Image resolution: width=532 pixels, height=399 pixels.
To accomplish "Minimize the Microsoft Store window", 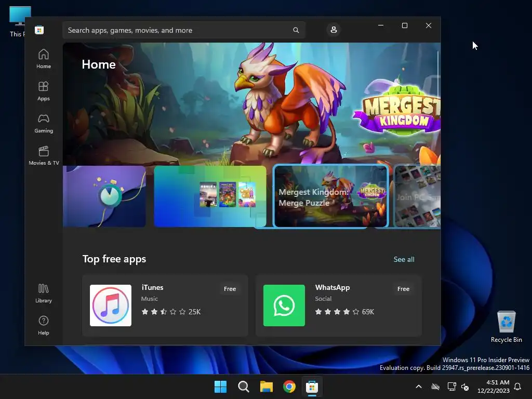I will 381,25.
